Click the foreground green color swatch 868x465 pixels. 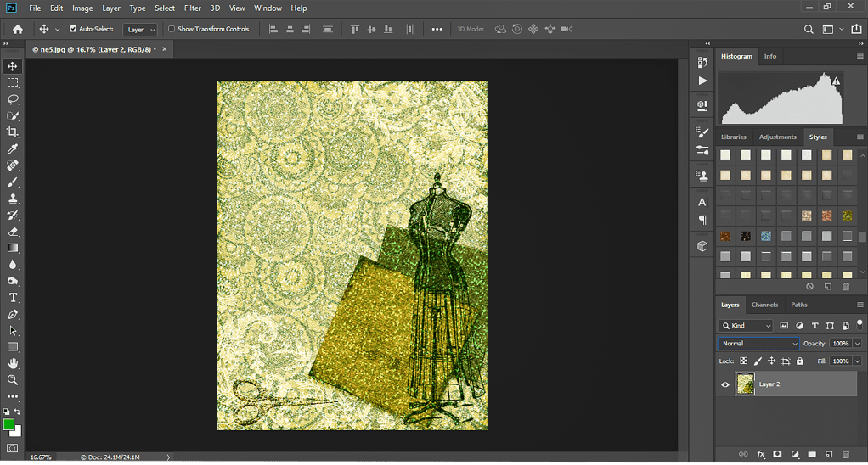coord(8,424)
